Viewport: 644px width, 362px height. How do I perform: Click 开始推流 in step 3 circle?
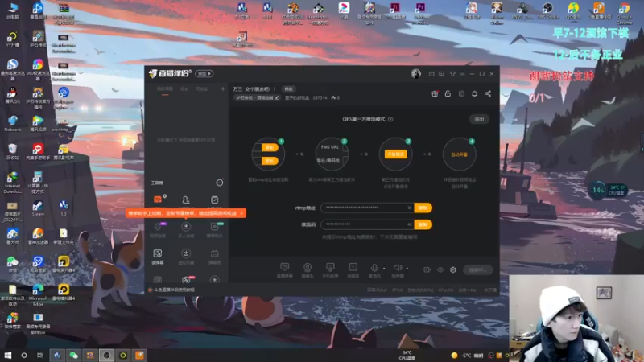point(395,154)
